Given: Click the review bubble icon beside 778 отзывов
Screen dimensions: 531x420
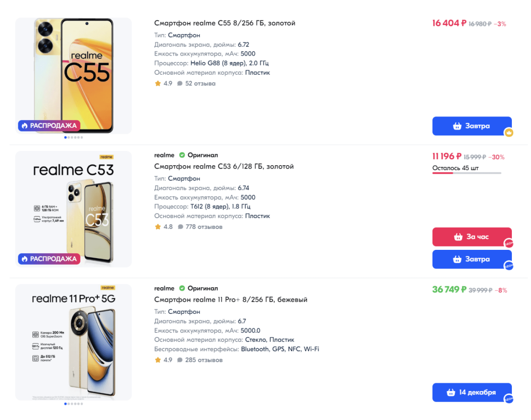Looking at the screenshot, I should [180, 227].
